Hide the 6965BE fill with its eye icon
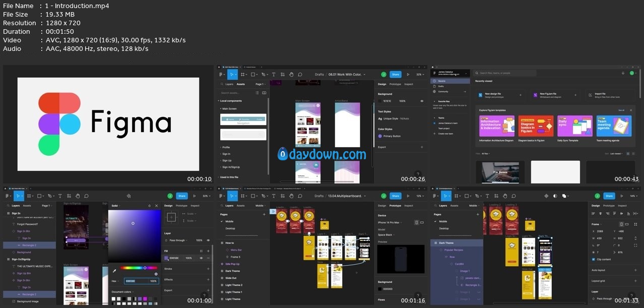Screen dimensions: 644x308 pos(201,258)
